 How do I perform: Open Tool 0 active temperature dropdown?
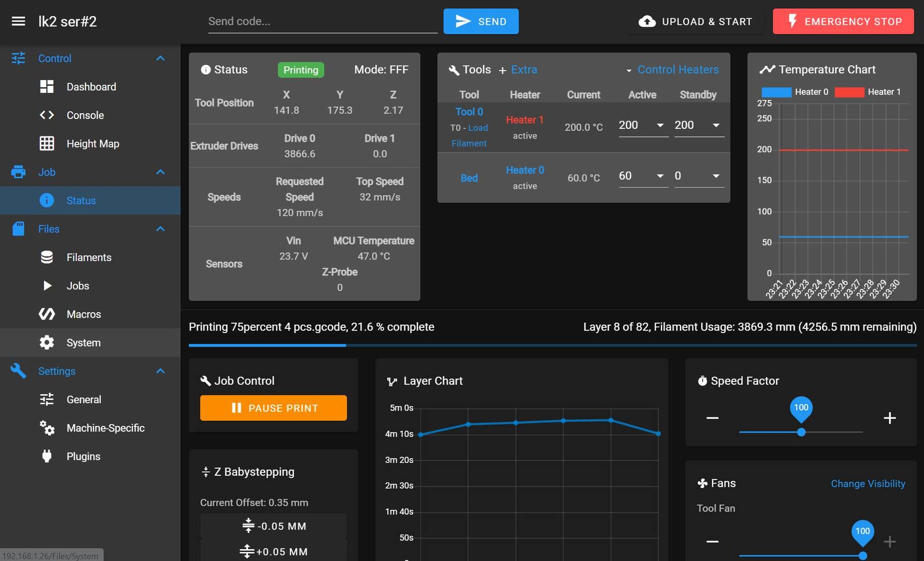(x=660, y=125)
